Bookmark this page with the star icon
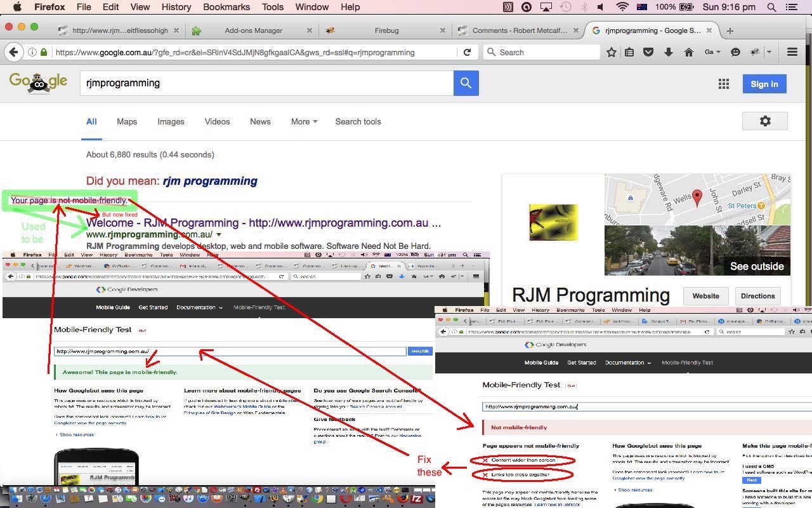The width and height of the screenshot is (812, 508). point(611,52)
